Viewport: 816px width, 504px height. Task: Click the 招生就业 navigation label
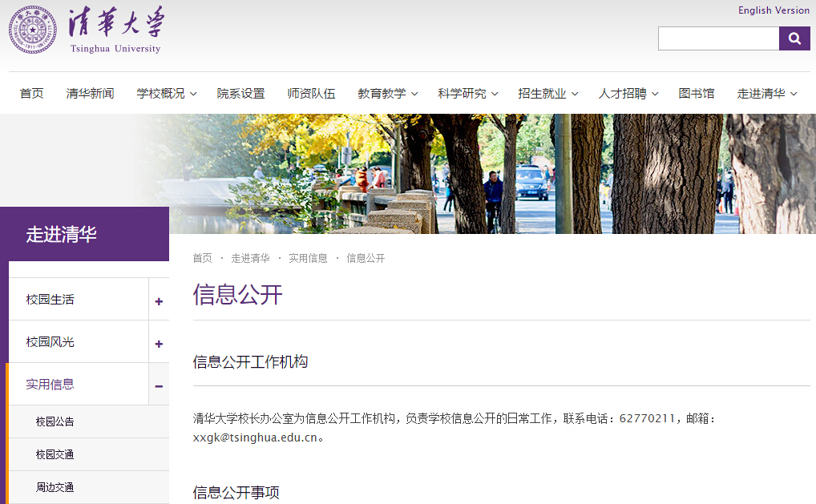click(543, 94)
